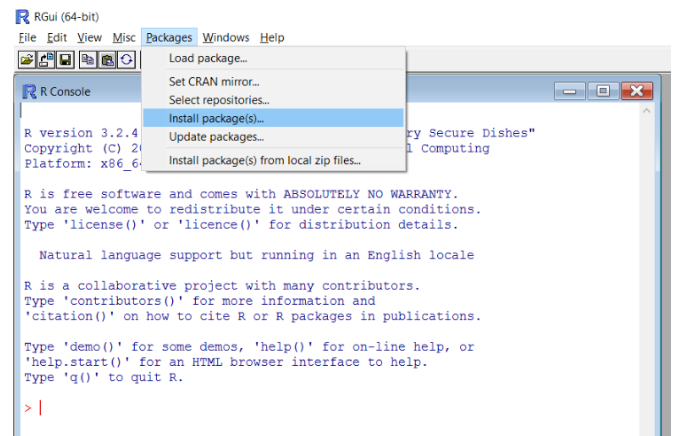Click the "Type 'demo()' for some demos" line
679x436 pixels.
point(249,347)
